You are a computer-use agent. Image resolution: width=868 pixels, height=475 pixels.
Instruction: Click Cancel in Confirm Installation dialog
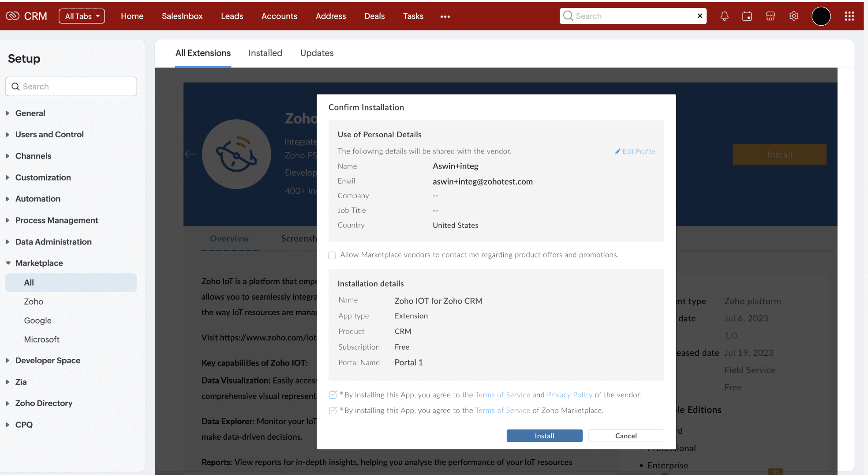[x=626, y=436]
